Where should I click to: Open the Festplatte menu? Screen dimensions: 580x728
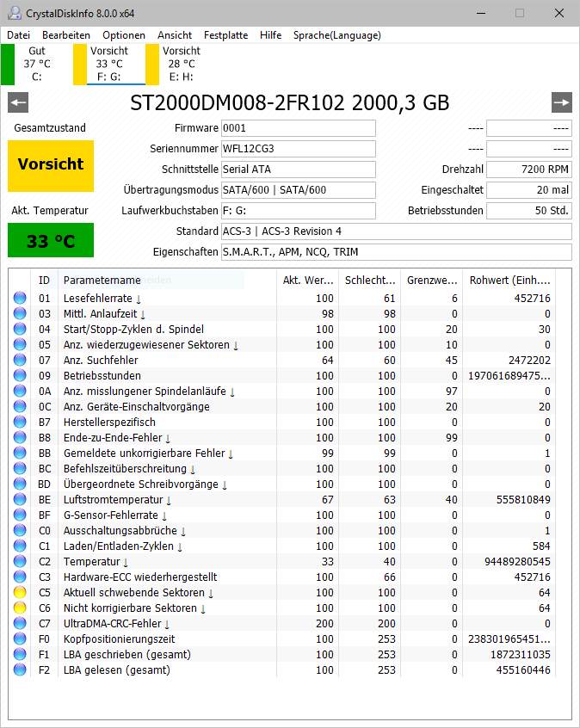[x=225, y=35]
